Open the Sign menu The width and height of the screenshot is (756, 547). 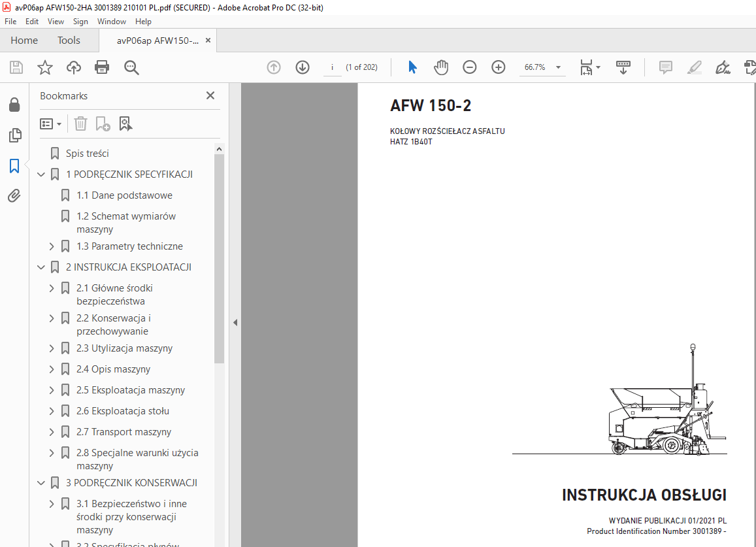(x=80, y=21)
